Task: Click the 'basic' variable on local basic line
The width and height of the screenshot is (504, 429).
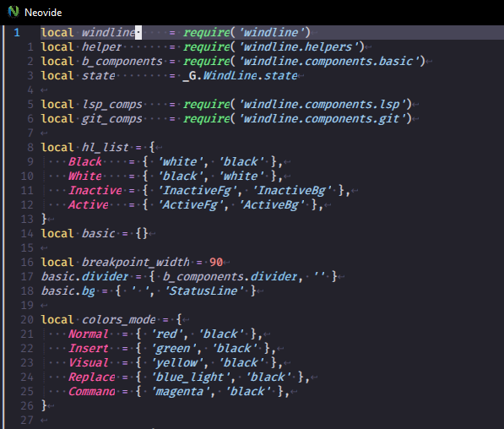Action: 99,233
